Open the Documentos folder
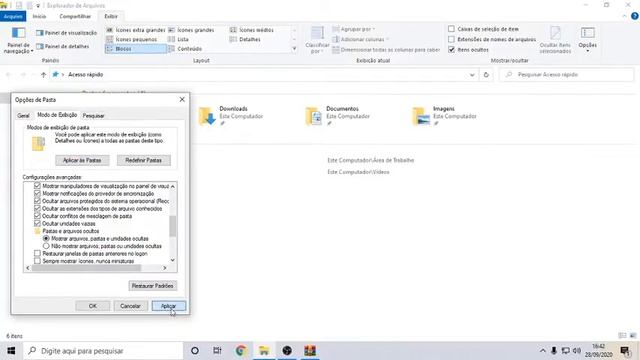 (338, 116)
